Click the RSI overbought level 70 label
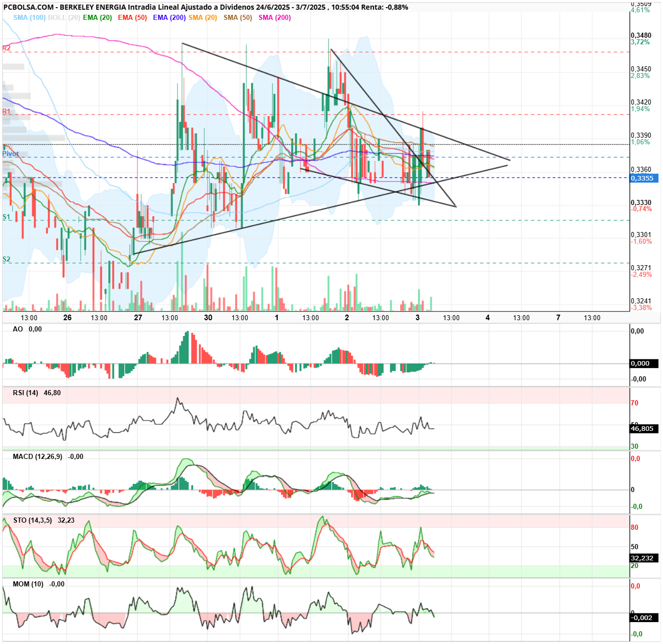Viewport: 663px width, 644px height. pos(634,403)
